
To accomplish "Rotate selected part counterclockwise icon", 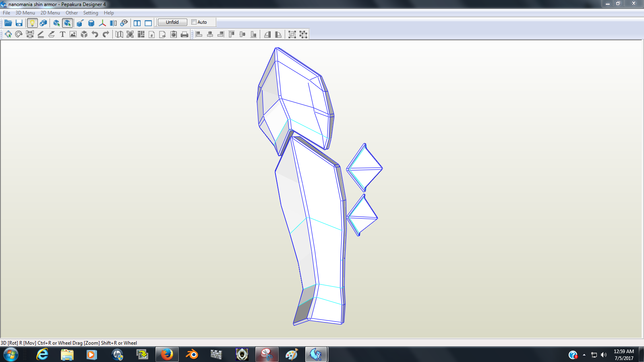I will [267, 34].
